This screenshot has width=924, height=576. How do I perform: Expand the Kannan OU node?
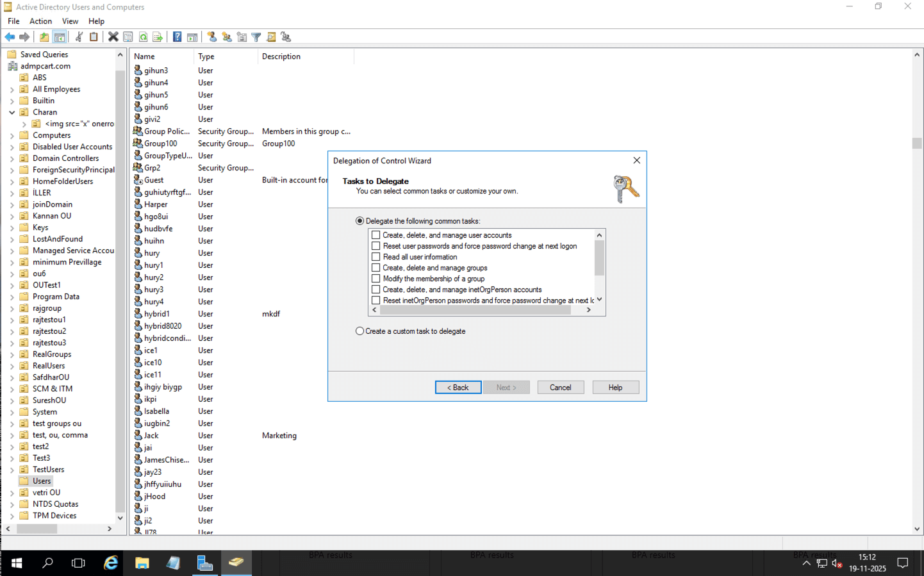point(12,217)
